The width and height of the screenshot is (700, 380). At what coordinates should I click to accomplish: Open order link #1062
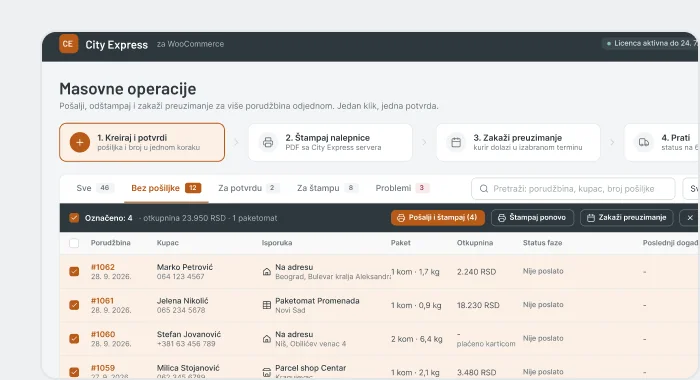(x=103, y=267)
